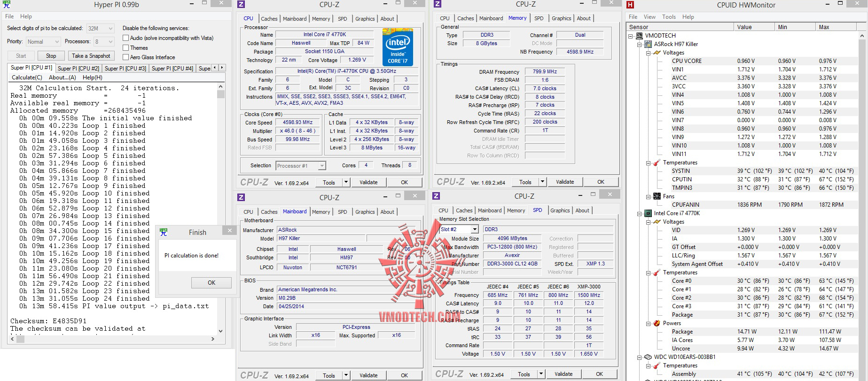
Task: Open the Calculate(C) menu
Action: pyautogui.click(x=27, y=78)
